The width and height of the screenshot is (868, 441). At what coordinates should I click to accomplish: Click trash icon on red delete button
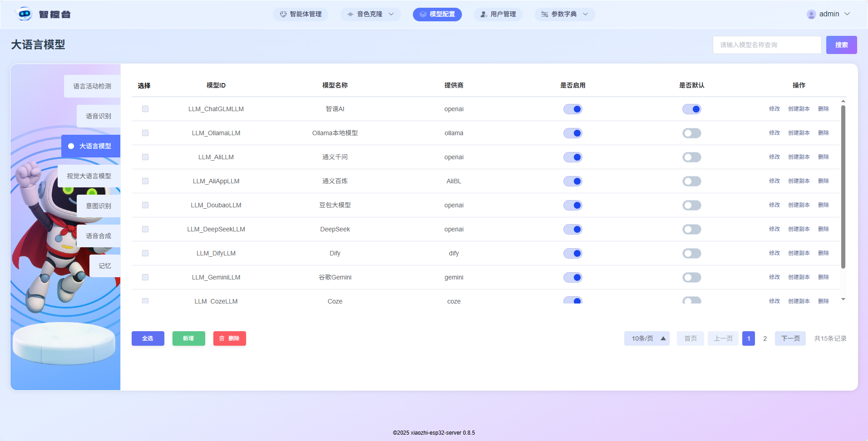(222, 338)
